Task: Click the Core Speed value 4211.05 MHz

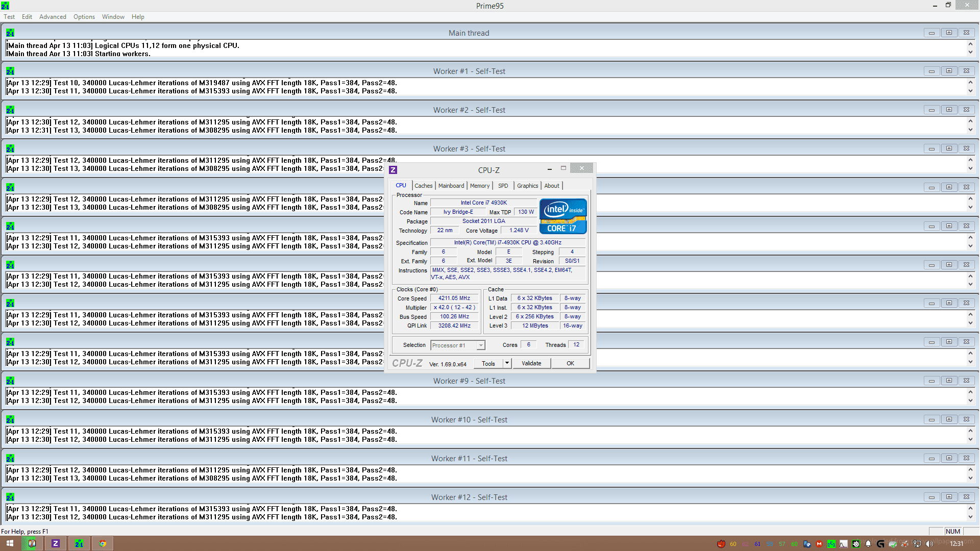Action: pos(454,298)
